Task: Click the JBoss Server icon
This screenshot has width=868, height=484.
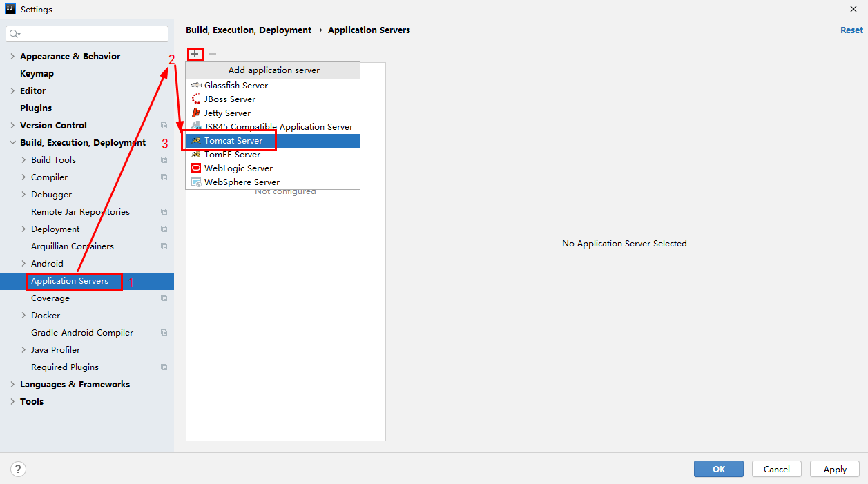Action: pos(196,99)
